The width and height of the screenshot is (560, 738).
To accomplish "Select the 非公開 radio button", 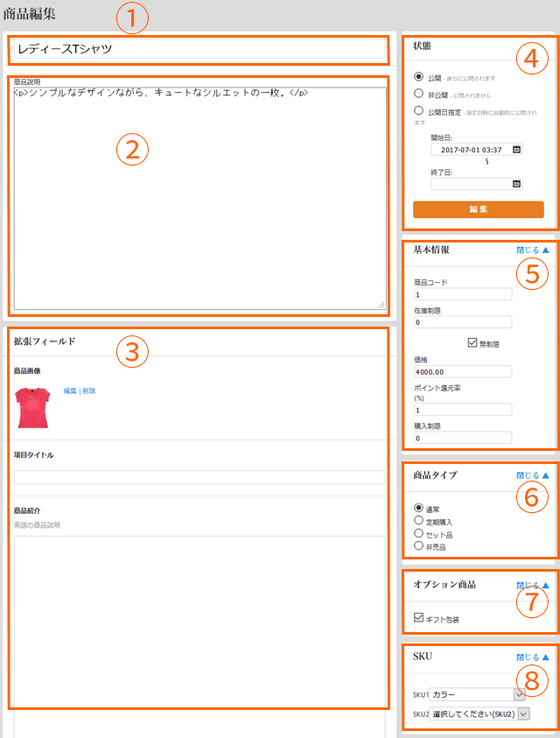I will click(419, 94).
